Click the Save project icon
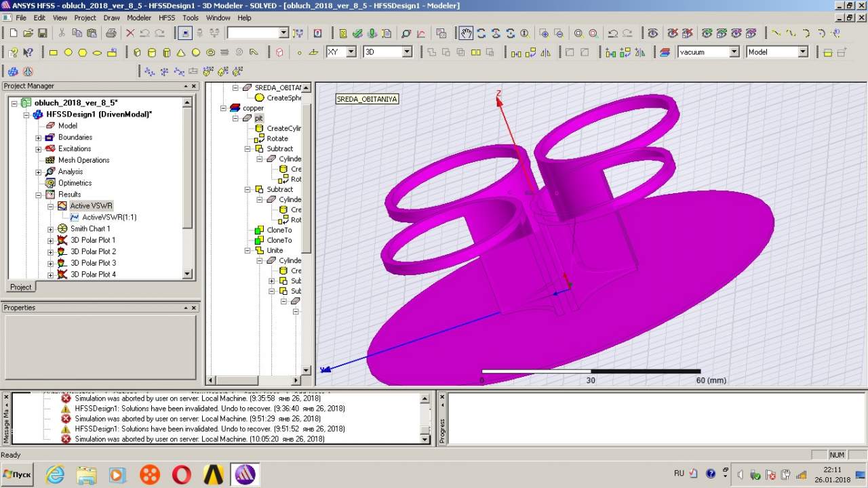 pyautogui.click(x=42, y=33)
